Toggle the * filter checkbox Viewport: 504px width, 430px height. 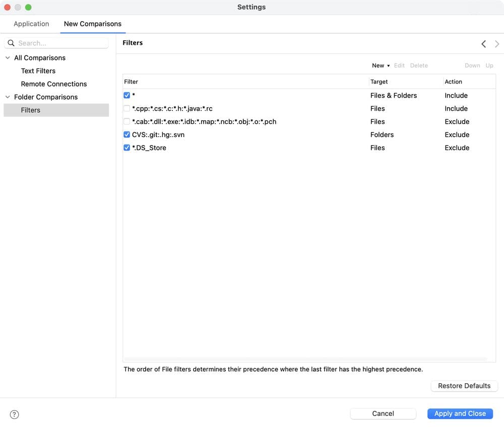127,95
